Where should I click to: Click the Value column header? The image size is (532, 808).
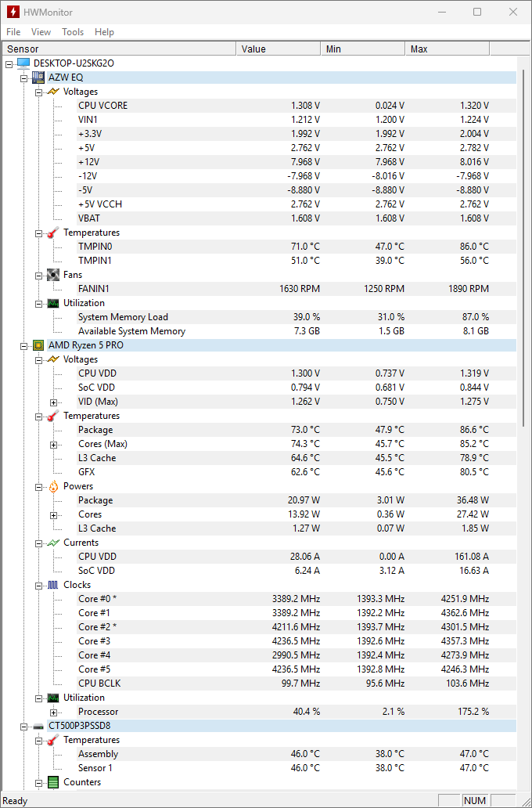[278, 49]
